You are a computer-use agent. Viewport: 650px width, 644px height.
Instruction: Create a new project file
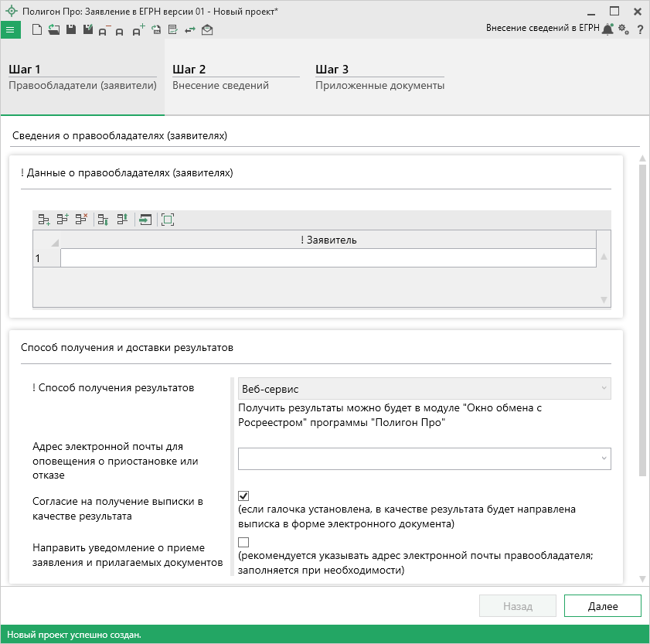(37, 30)
